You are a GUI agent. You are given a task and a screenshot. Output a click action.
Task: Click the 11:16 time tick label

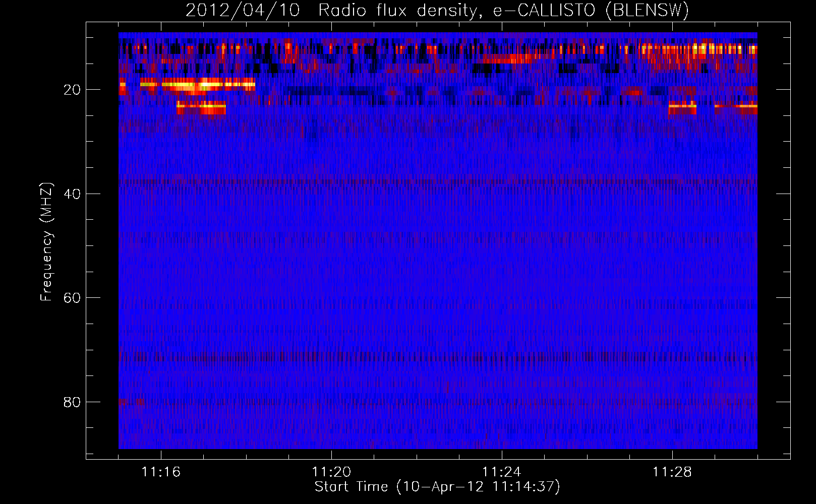[x=161, y=472]
